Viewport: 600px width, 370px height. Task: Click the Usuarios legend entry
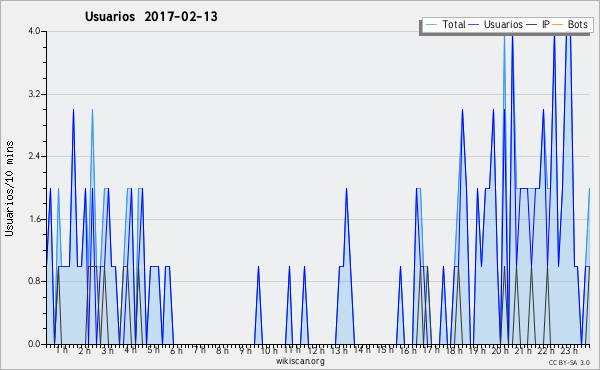tap(496, 24)
